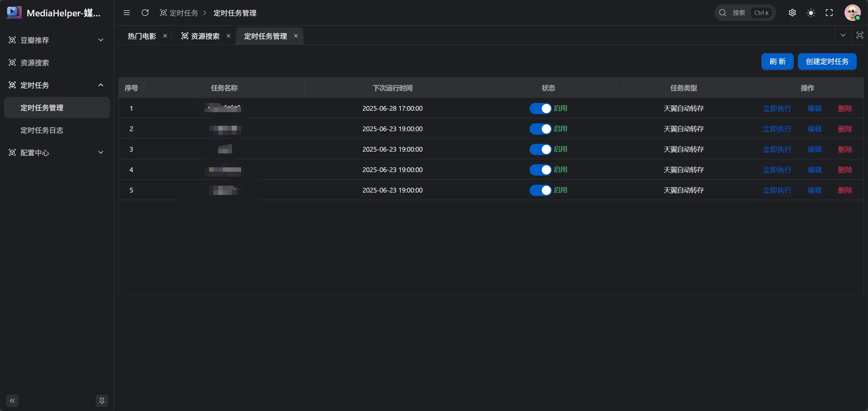Click the 创建定时任务 button
868x411 pixels.
827,61
